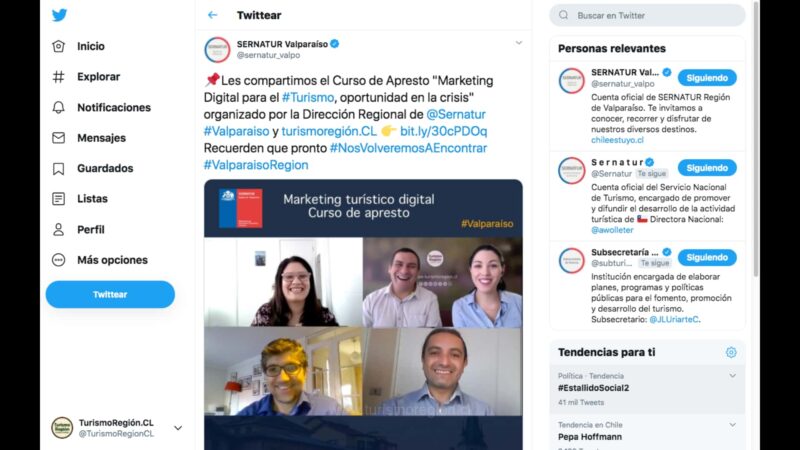
Task: Toggle Siguiendo for the Sernatur account
Action: (x=707, y=168)
